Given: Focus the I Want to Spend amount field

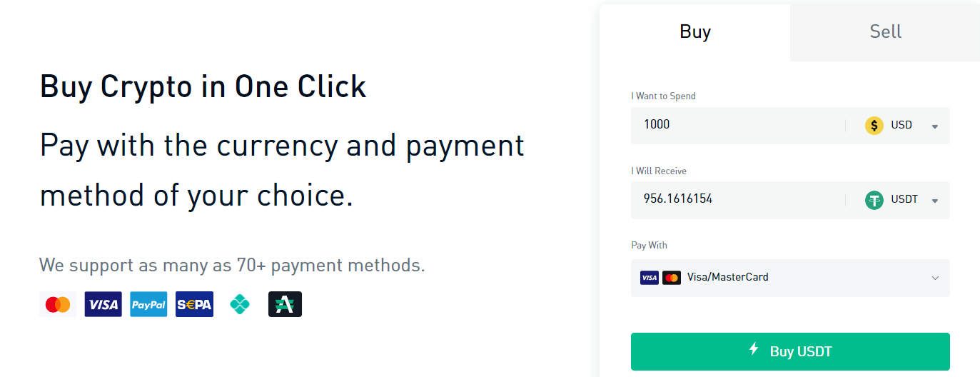Looking at the screenshot, I should click(738, 125).
